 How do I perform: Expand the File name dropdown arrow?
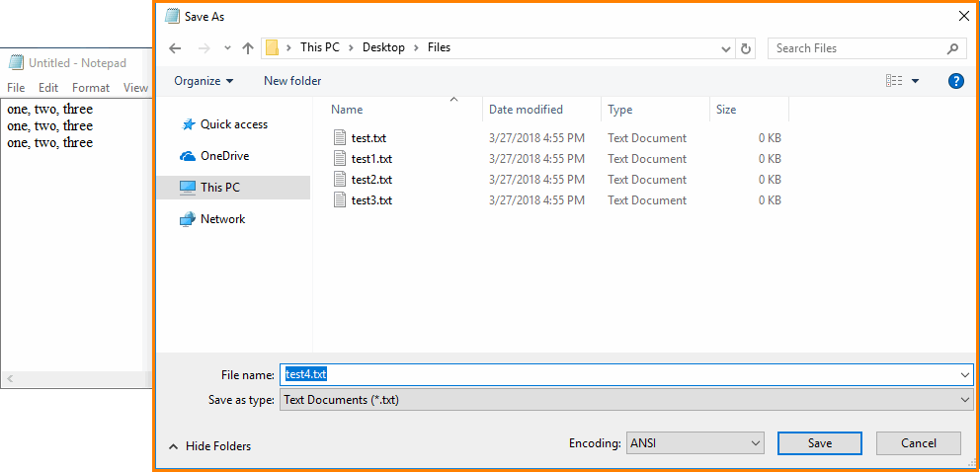click(966, 374)
